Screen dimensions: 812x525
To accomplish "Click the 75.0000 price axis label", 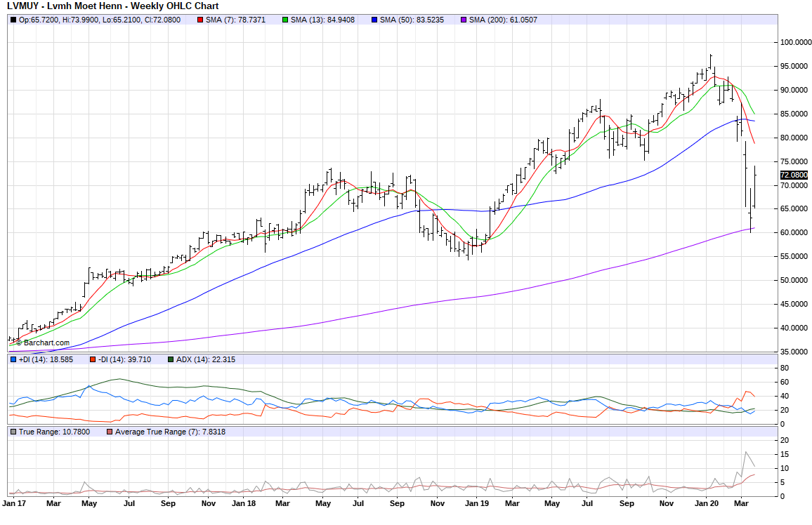I will pyautogui.click(x=794, y=161).
